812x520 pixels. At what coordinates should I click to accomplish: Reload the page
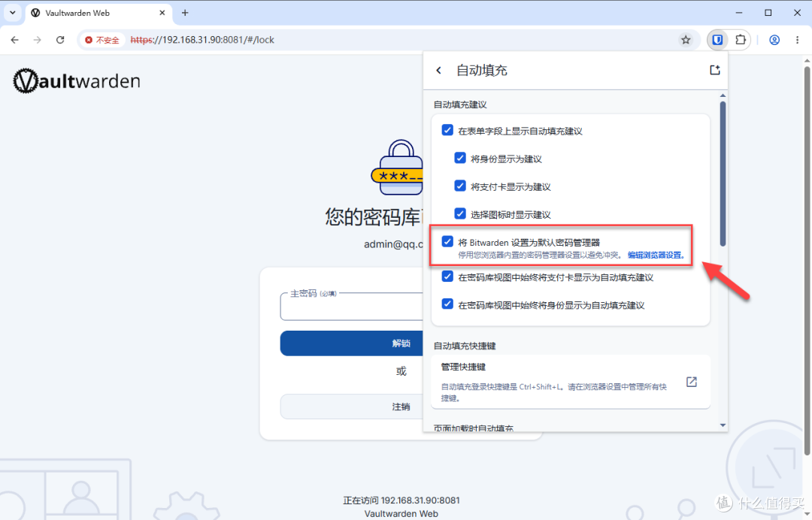click(x=60, y=40)
